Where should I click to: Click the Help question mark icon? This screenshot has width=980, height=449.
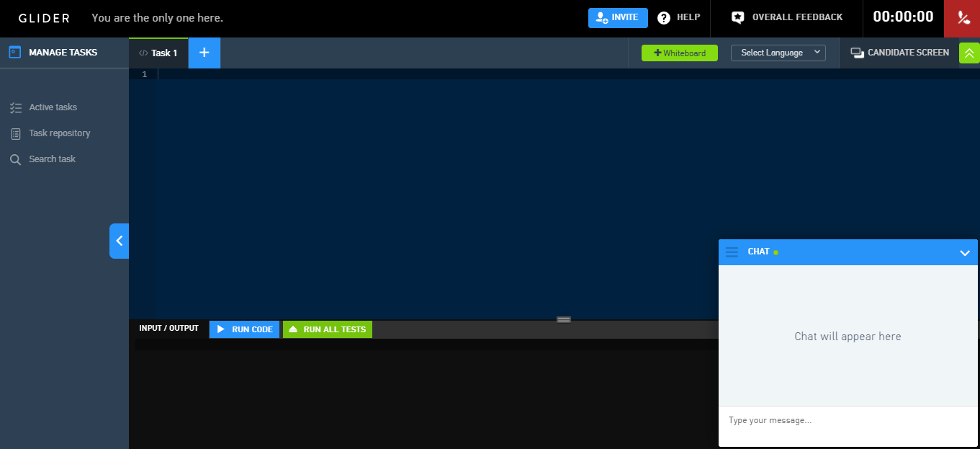[x=664, y=18]
